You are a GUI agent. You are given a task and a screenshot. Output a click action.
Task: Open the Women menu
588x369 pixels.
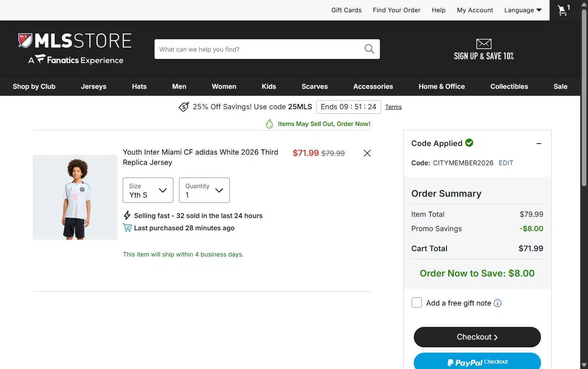224,86
